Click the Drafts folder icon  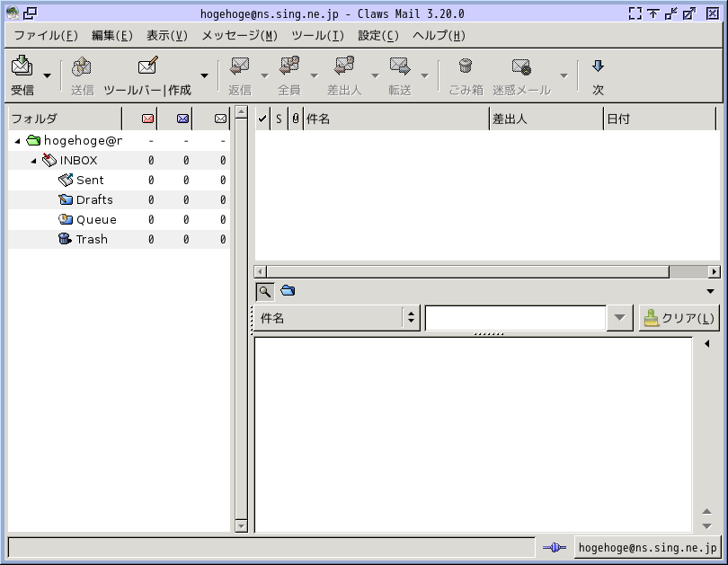(x=66, y=199)
